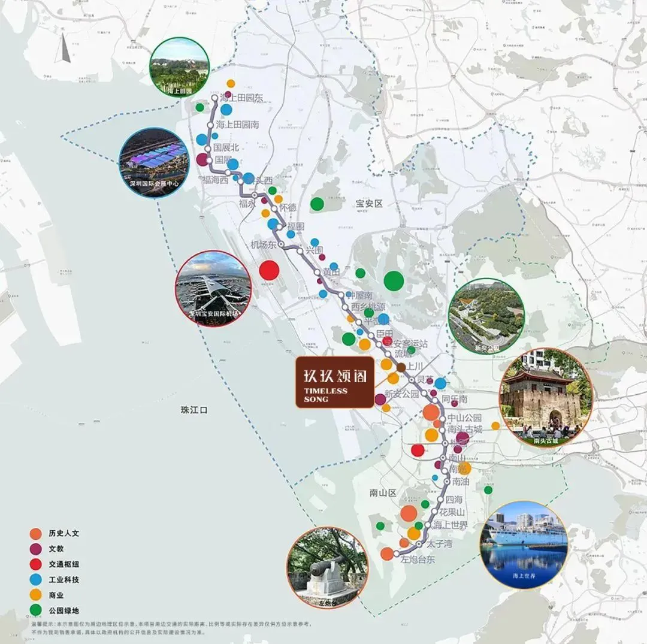Screen dimensions: 647x644
Task: Click the red 交通枢纽 legend dot
Action: [x=36, y=564]
